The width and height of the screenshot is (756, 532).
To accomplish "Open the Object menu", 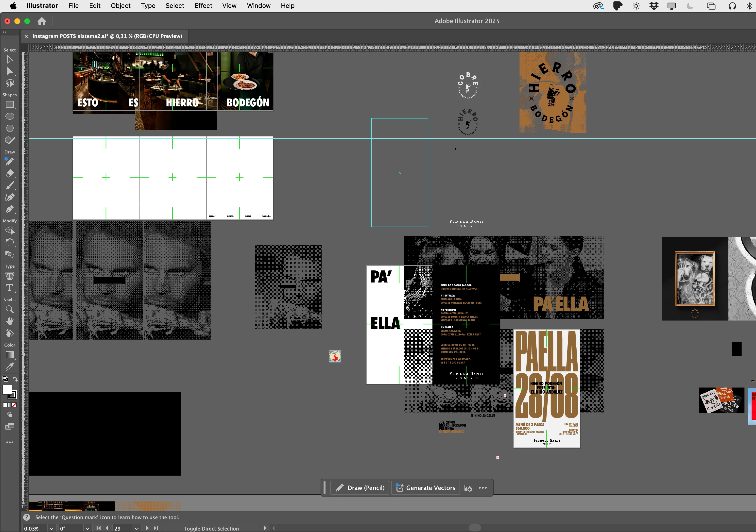I will point(120,6).
